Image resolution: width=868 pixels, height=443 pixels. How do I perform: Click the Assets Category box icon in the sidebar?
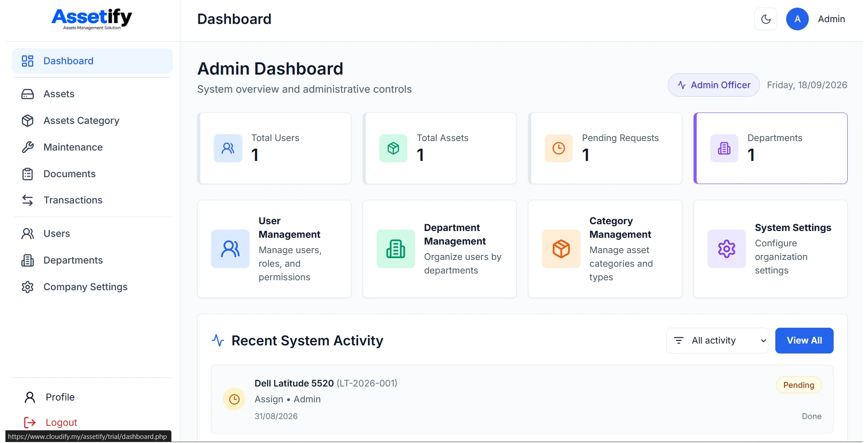click(x=28, y=121)
